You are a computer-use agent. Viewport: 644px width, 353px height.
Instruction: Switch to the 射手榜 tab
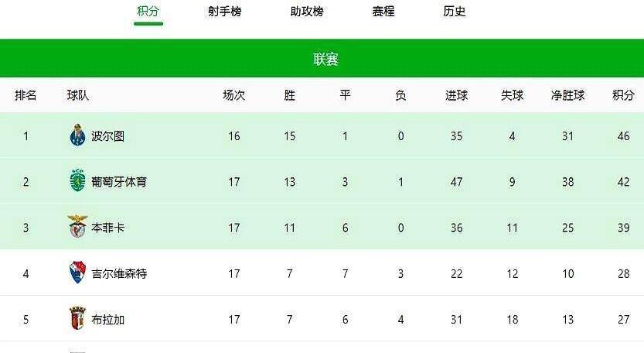coord(224,12)
